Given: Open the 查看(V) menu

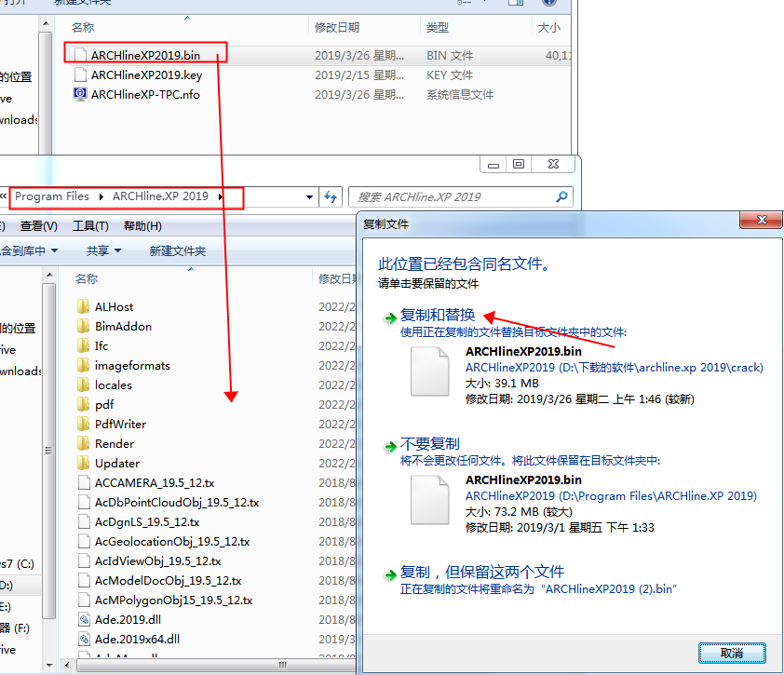Looking at the screenshot, I should tap(38, 226).
